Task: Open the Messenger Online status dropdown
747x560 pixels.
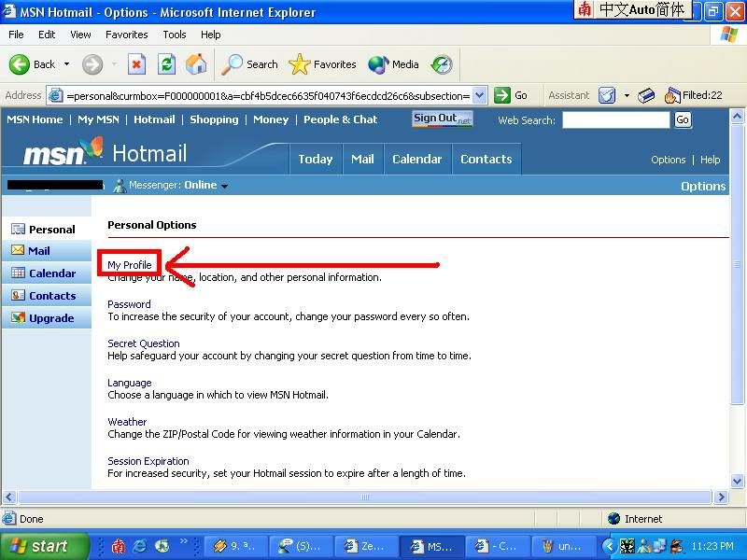Action: click(x=224, y=186)
